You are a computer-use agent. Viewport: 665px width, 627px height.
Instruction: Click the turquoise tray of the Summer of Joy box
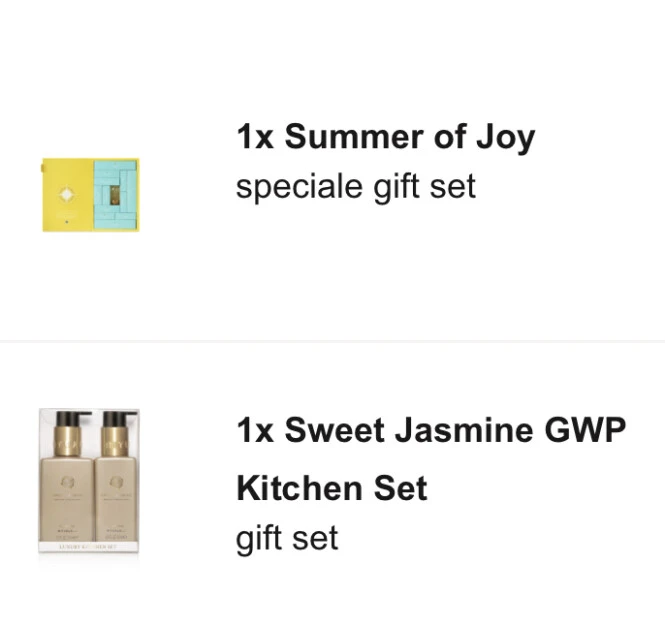(x=116, y=195)
